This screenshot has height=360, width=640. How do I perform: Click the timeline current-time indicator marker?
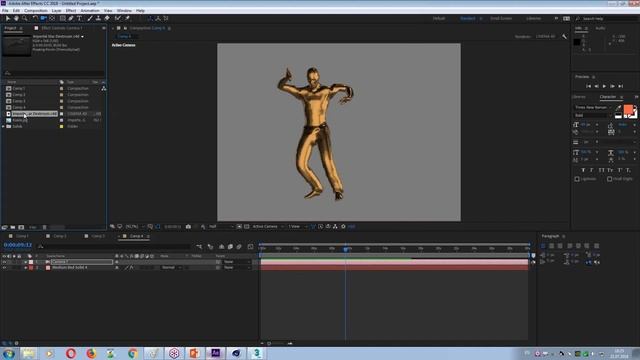click(x=346, y=249)
